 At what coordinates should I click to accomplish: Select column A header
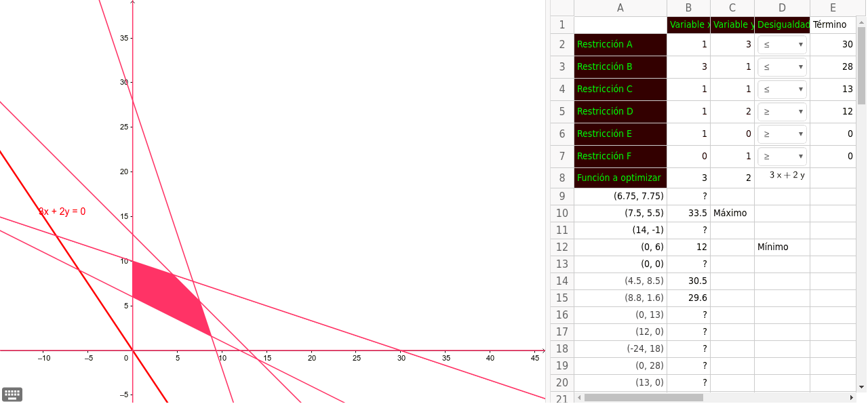click(620, 8)
